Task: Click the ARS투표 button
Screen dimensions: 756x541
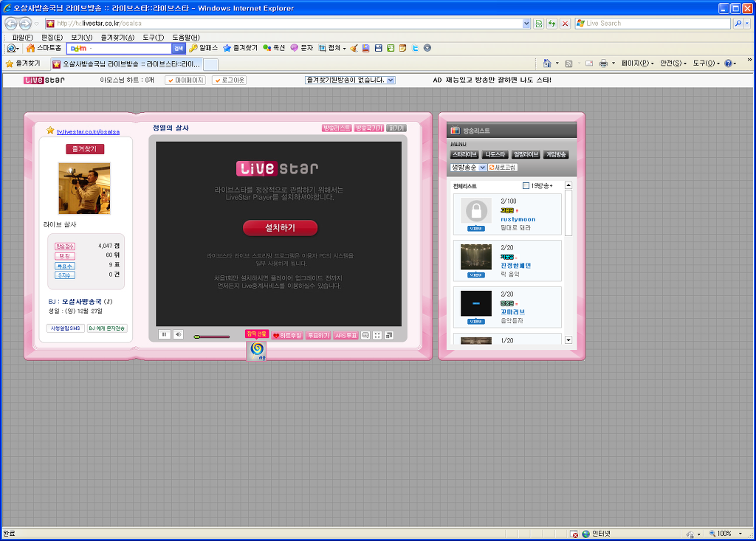Action: coord(346,336)
